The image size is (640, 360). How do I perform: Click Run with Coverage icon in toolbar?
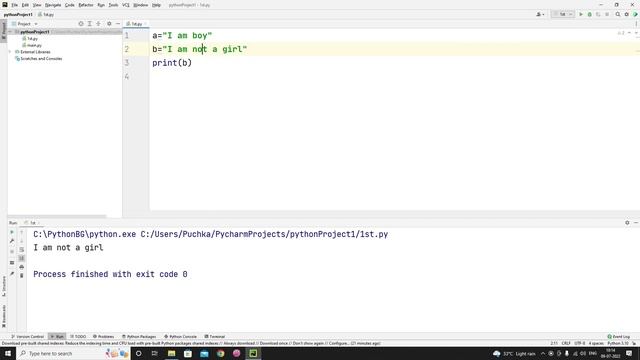click(x=598, y=14)
